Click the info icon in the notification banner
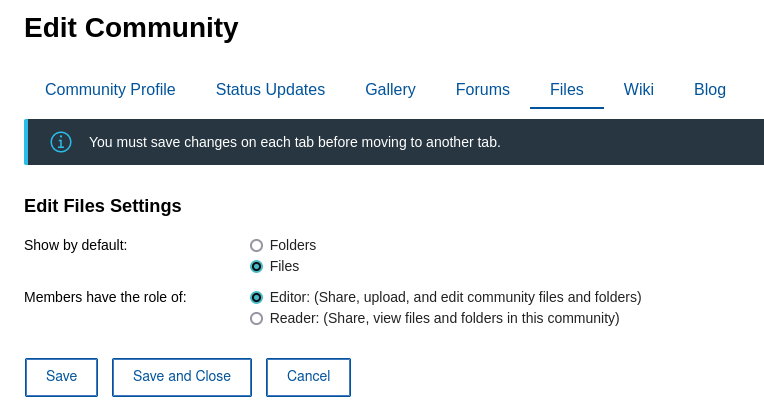764x406 pixels. (x=61, y=142)
